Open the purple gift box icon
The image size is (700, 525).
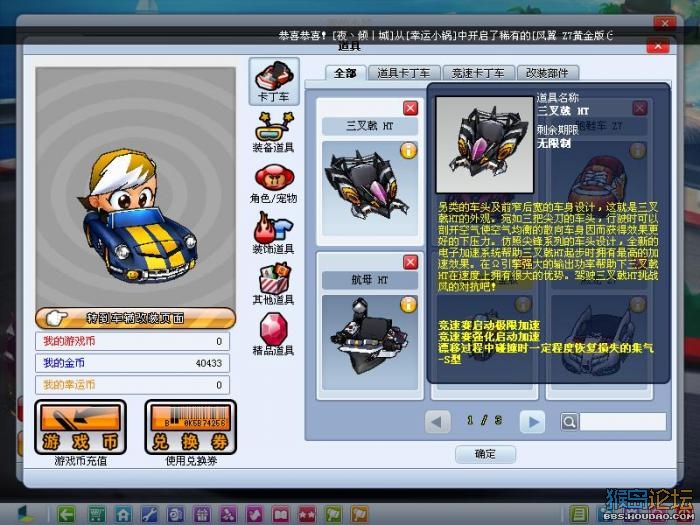pos(202,514)
